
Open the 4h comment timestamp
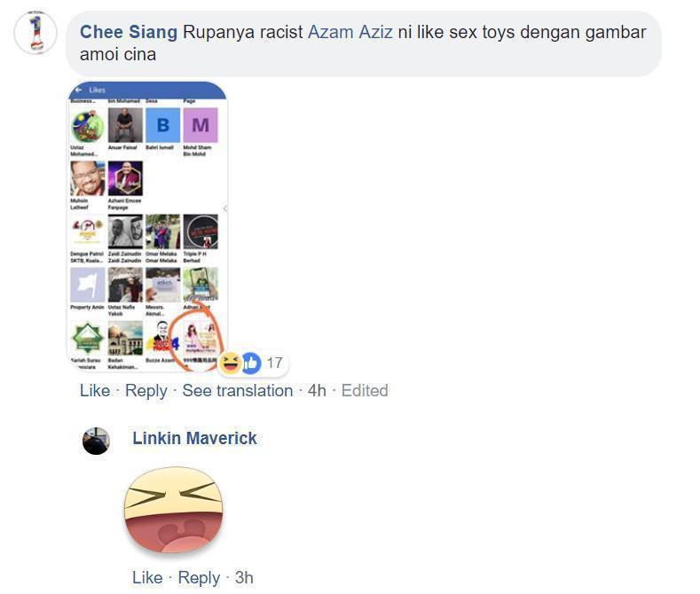point(317,391)
